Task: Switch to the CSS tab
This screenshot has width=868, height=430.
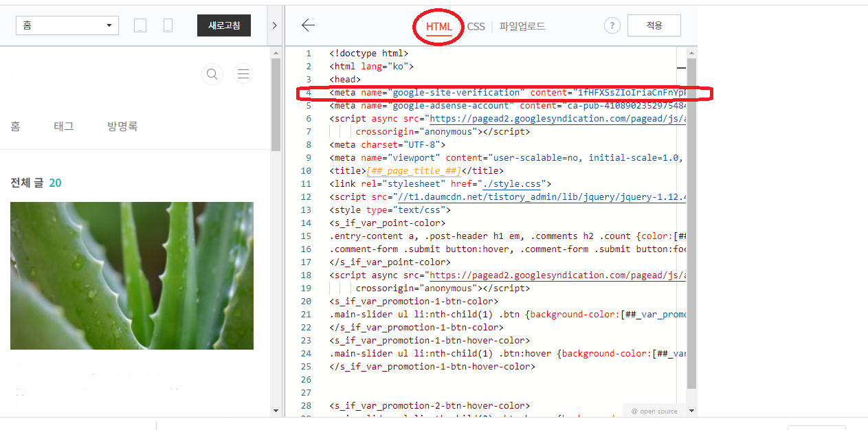Action: click(x=476, y=27)
